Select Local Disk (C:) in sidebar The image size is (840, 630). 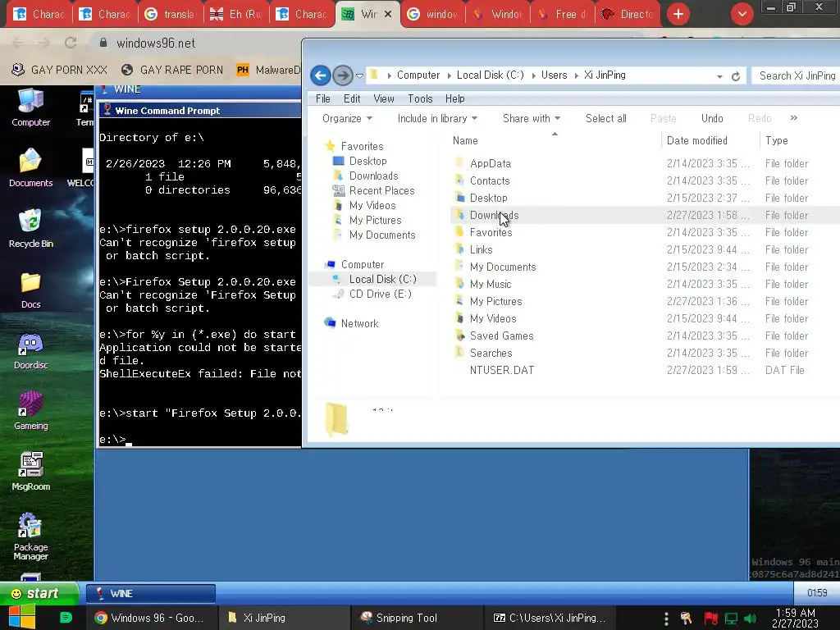[x=373, y=279]
